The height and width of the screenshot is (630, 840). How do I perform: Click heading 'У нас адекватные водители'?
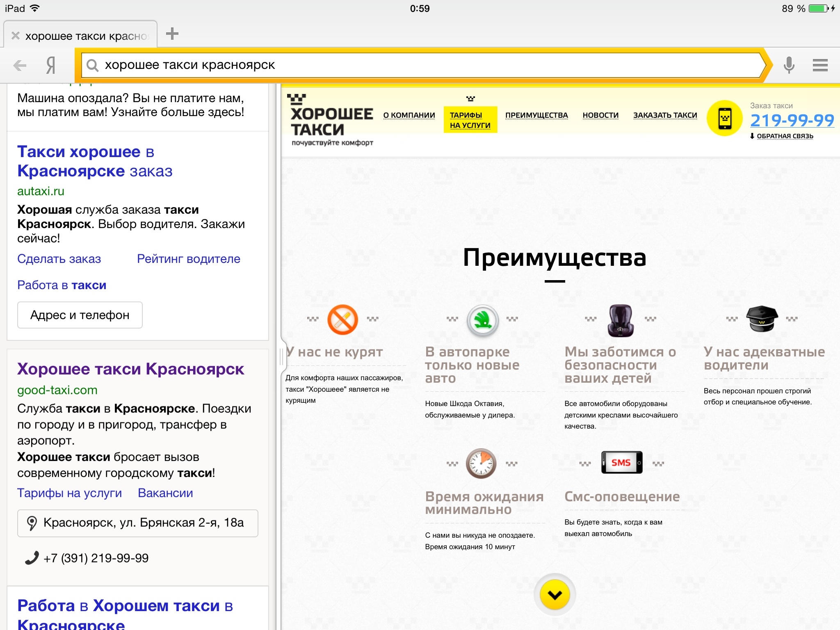tap(764, 358)
